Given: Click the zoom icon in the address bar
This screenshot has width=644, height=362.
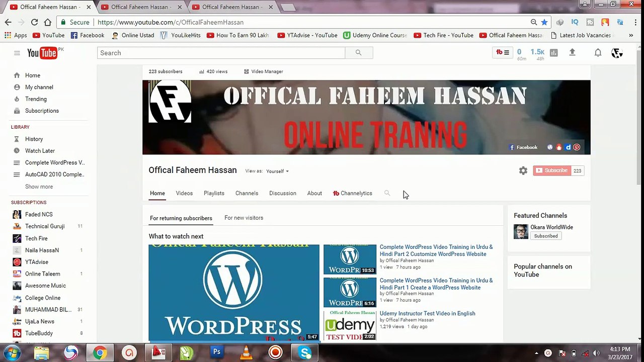Looking at the screenshot, I should tap(534, 22).
